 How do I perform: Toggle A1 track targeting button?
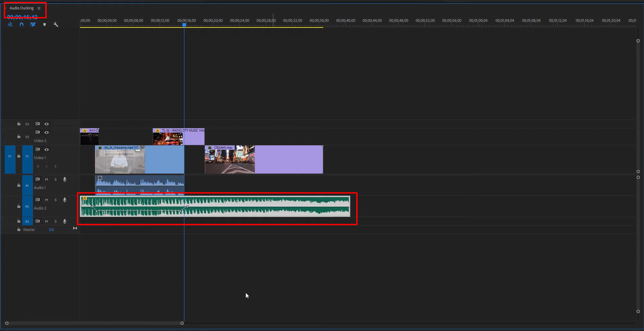27,185
